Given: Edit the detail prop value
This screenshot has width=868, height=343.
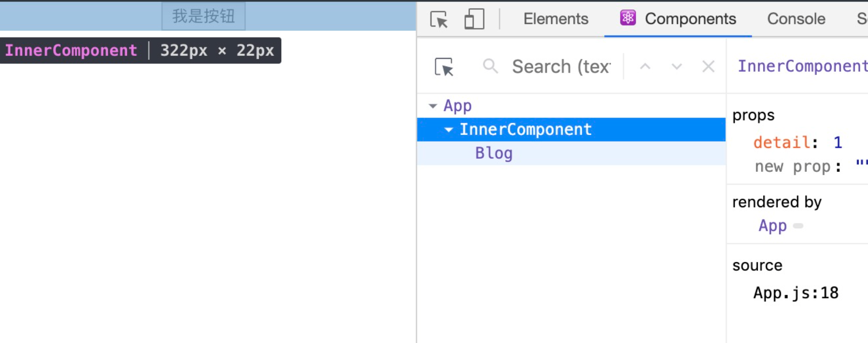Looking at the screenshot, I should 838,143.
